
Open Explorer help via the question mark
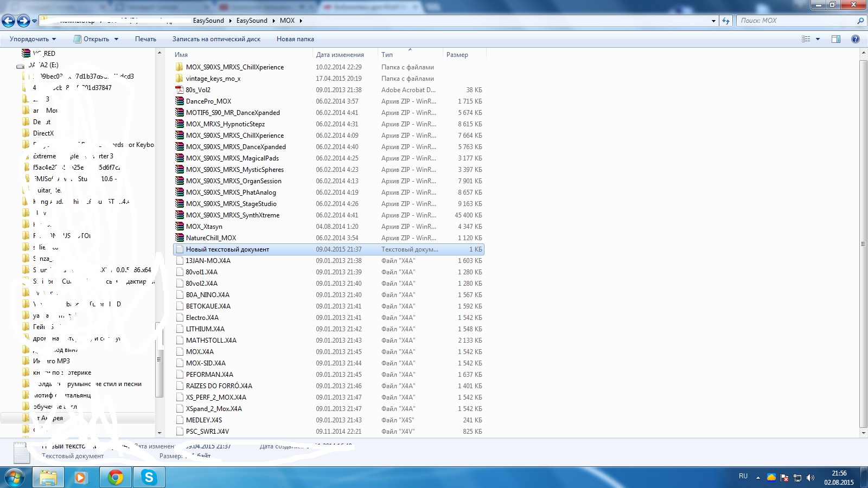click(856, 39)
